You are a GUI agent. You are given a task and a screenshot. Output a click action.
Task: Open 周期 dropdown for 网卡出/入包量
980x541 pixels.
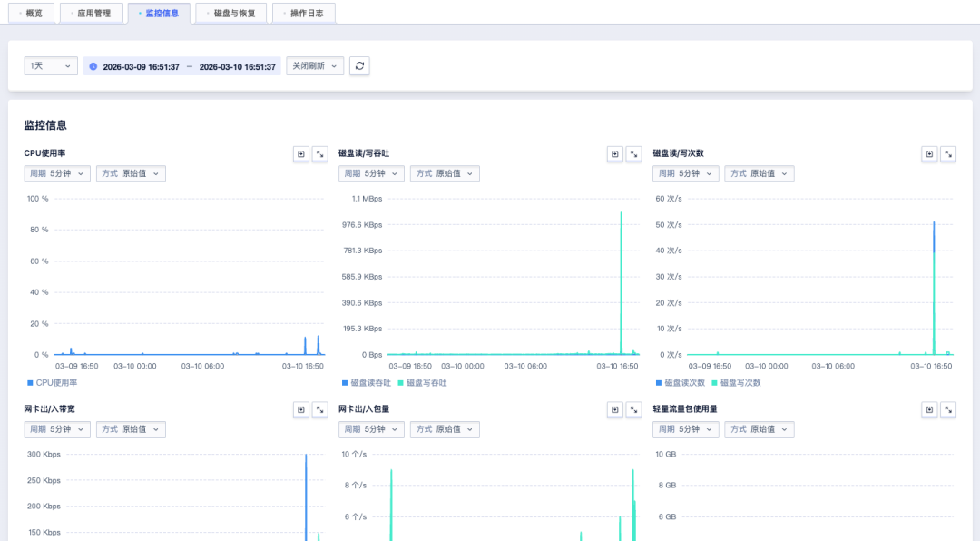click(x=371, y=429)
